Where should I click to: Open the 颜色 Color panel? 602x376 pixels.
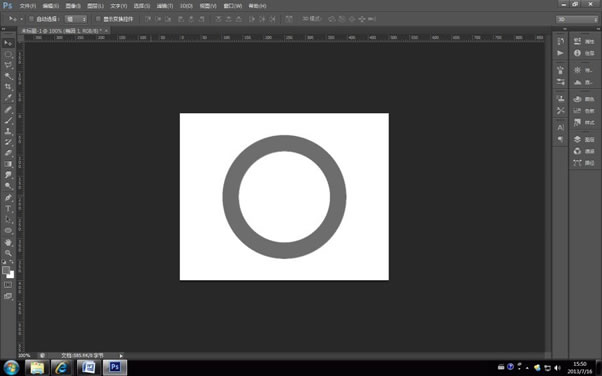[584, 99]
